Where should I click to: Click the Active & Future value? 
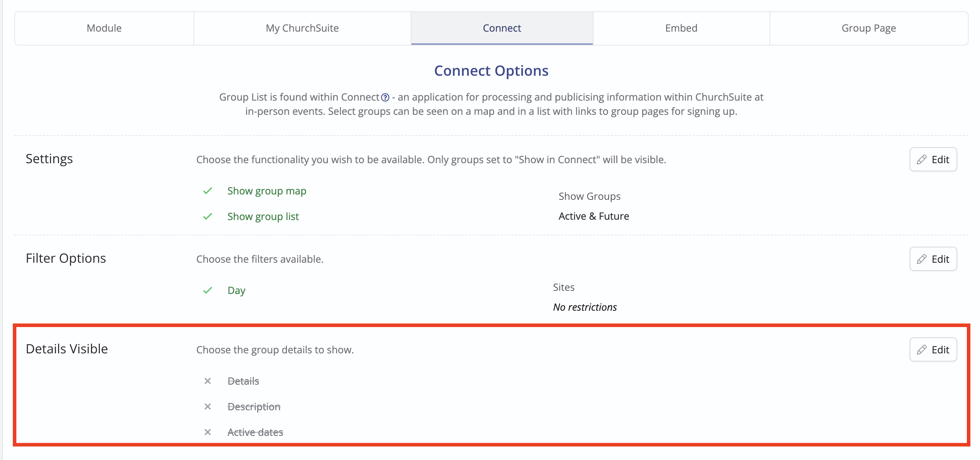pyautogui.click(x=593, y=216)
